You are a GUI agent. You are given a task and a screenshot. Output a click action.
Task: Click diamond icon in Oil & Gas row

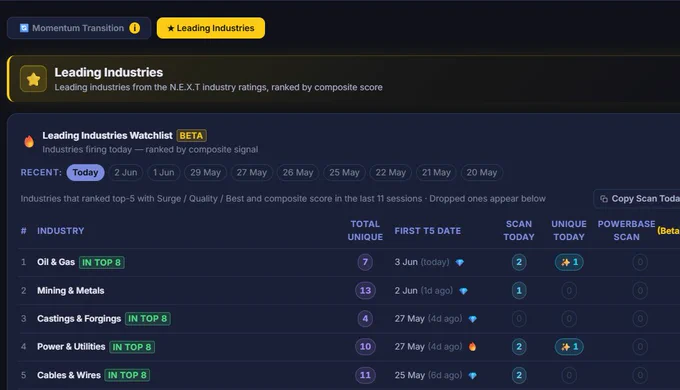[x=460, y=262]
